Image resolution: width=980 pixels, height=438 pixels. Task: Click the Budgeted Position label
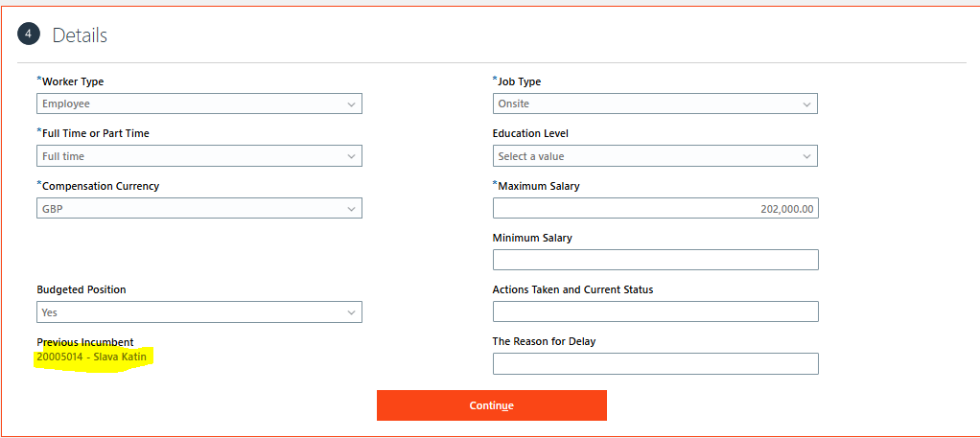(82, 289)
